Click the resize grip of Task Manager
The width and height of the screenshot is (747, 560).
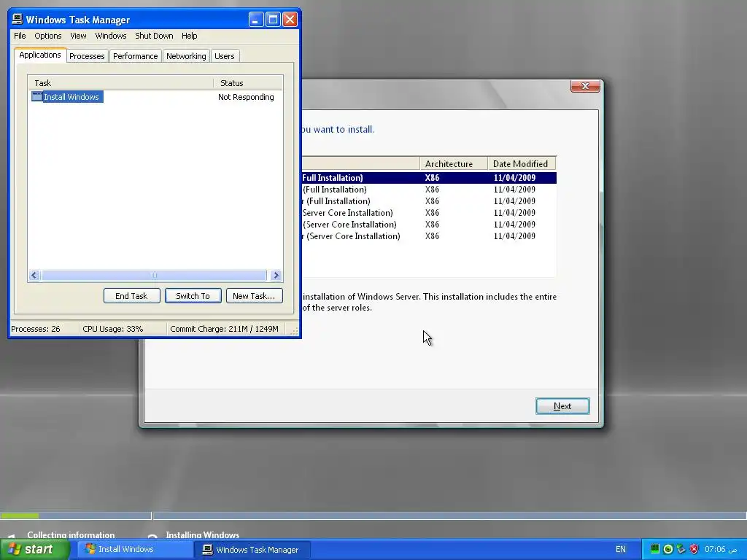[x=294, y=330]
